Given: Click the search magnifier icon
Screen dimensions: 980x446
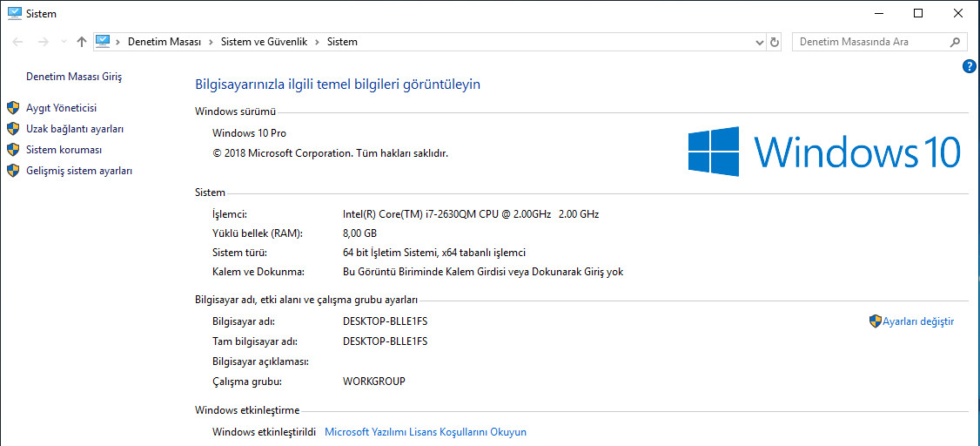Looking at the screenshot, I should coord(955,42).
